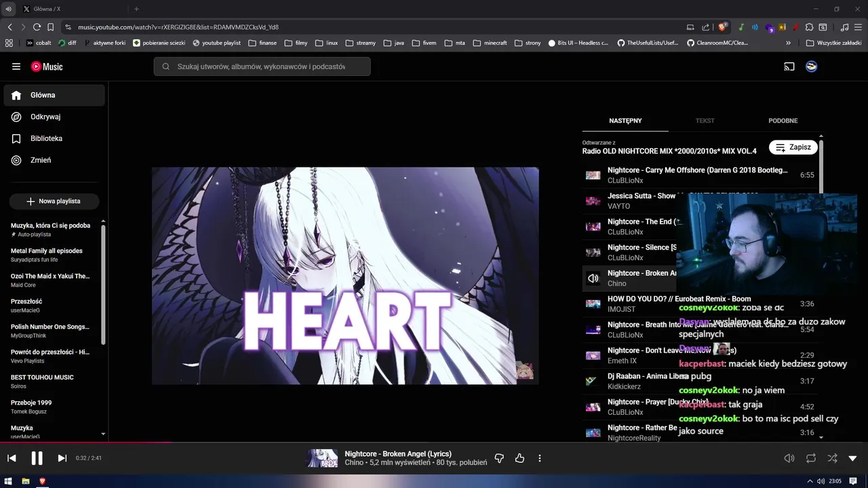Open more options for the playing song
This screenshot has width=868, height=488.
point(540,458)
